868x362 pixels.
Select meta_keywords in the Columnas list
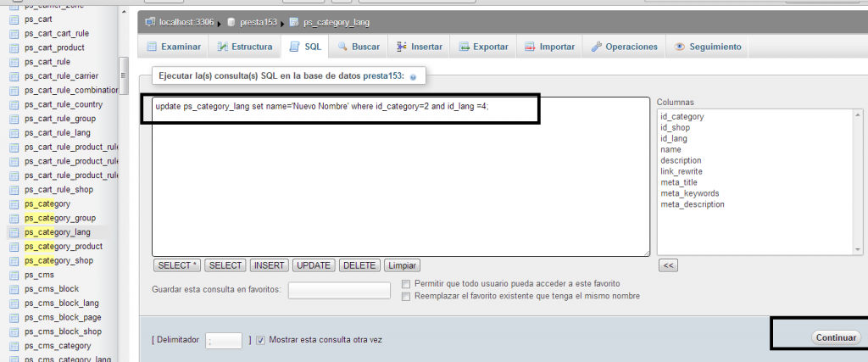pos(689,193)
